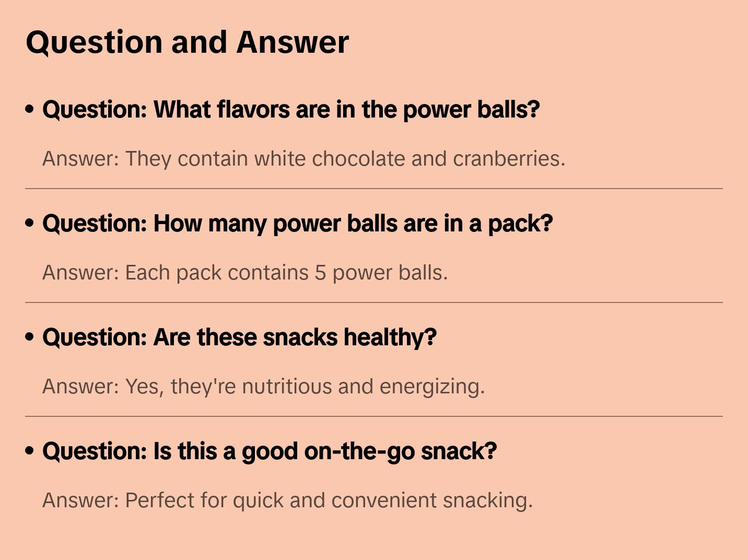Screen dimensions: 748x560
Task: Expand the 'How many power balls are in a pack?' question
Action: tap(297, 224)
